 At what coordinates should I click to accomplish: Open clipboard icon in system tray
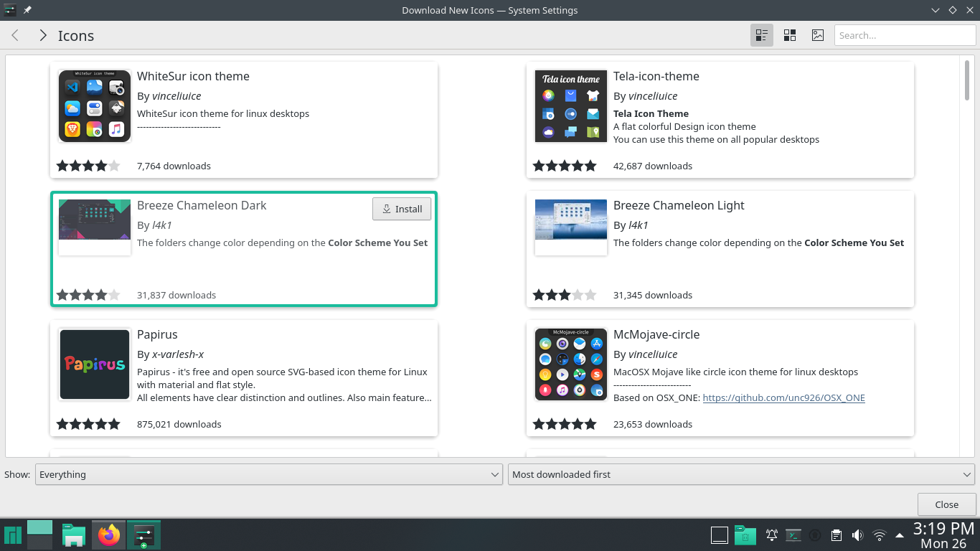(836, 535)
